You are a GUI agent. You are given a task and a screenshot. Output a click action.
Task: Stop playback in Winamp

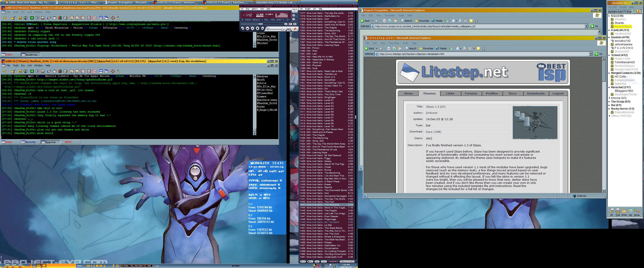(258, 28)
